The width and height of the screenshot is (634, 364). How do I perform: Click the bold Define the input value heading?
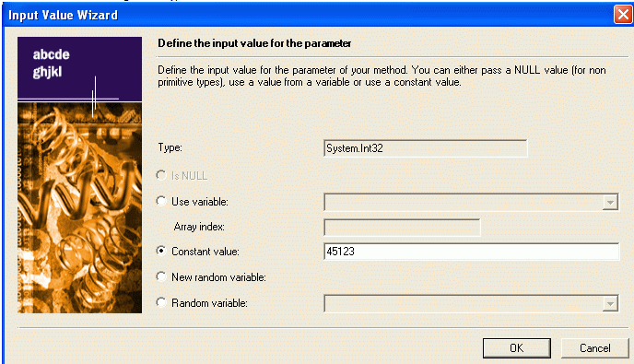[x=254, y=43]
